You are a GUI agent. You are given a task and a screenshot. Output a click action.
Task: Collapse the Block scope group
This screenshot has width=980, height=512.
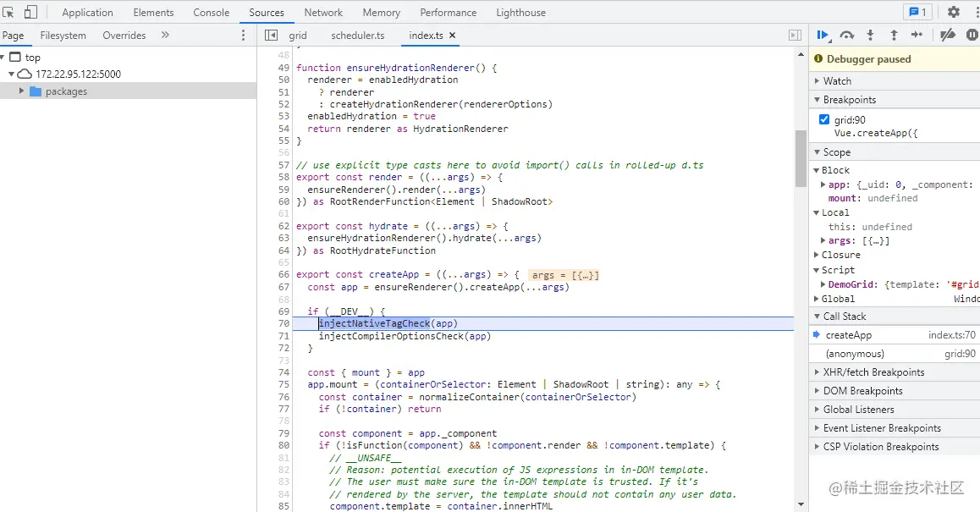[817, 170]
